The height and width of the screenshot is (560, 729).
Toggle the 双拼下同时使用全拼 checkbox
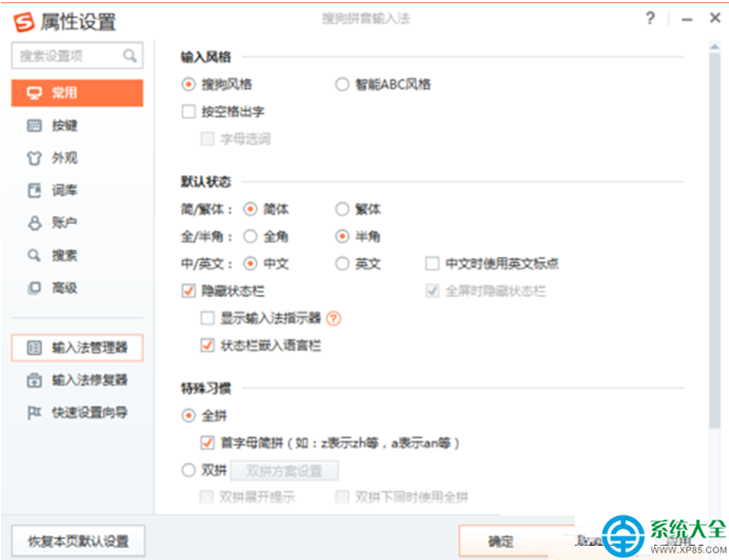(x=342, y=498)
